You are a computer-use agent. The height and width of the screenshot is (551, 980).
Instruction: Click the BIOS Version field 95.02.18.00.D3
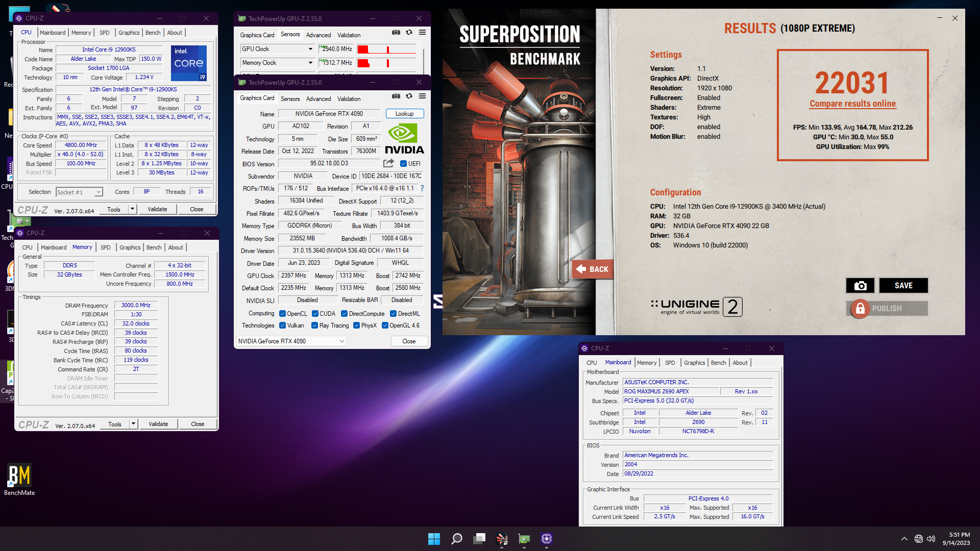[329, 163]
